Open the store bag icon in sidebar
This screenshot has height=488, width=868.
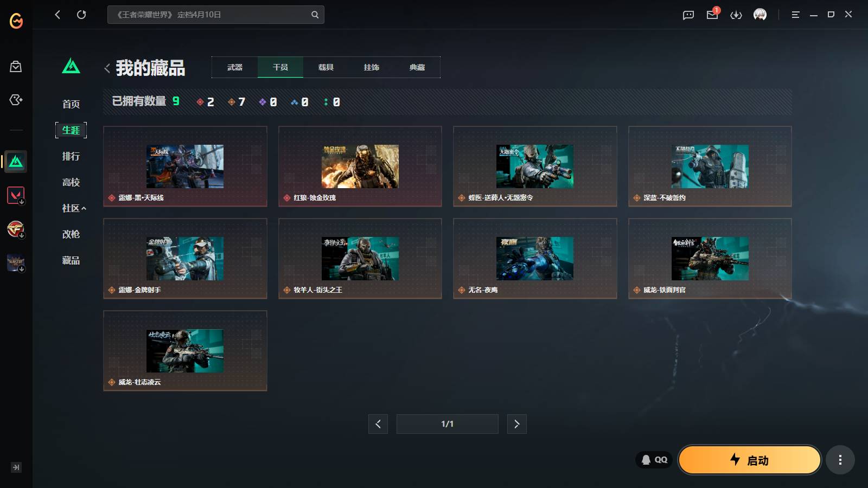point(16,67)
